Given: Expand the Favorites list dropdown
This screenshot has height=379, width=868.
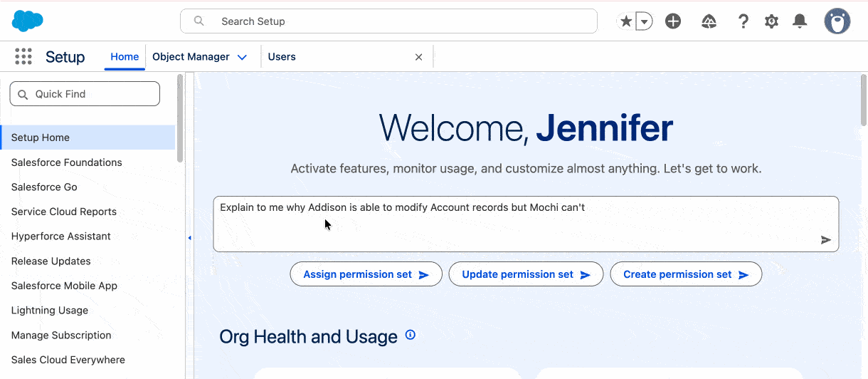Looking at the screenshot, I should pyautogui.click(x=644, y=21).
